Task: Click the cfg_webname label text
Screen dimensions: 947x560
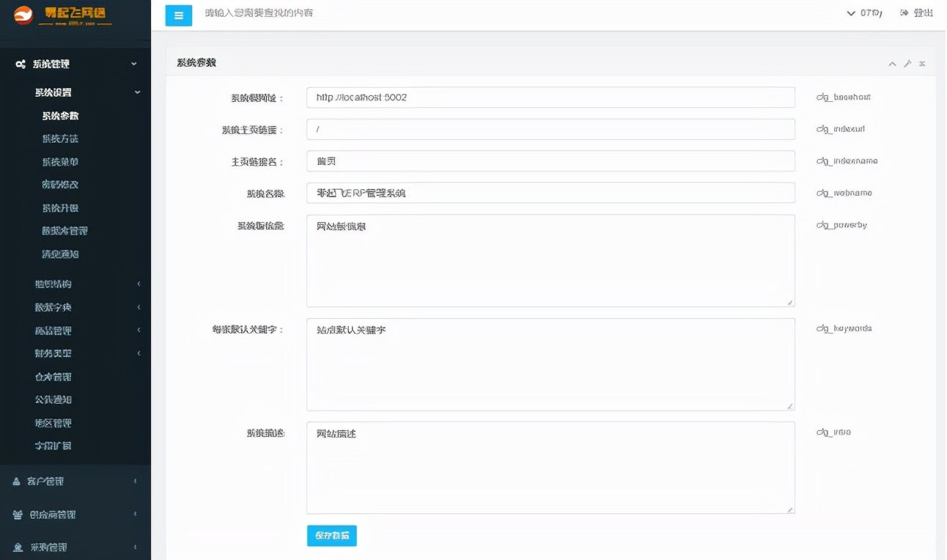Action: pyautogui.click(x=844, y=194)
